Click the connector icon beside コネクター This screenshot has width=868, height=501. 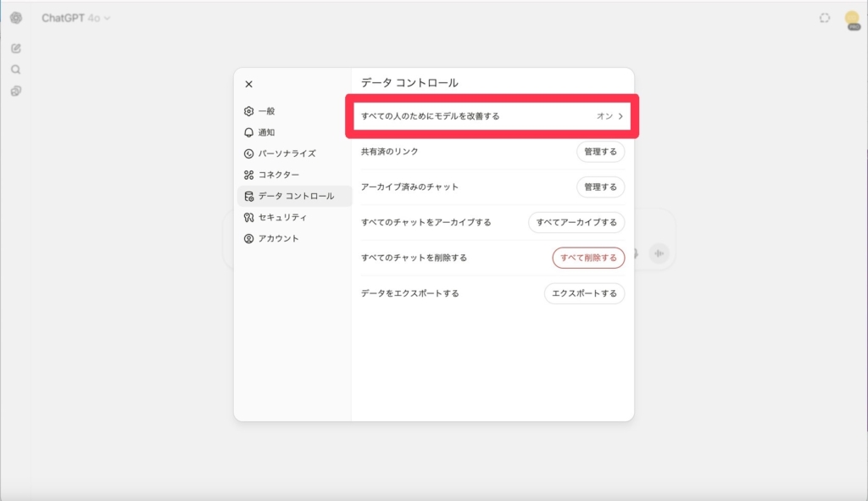pyautogui.click(x=248, y=175)
